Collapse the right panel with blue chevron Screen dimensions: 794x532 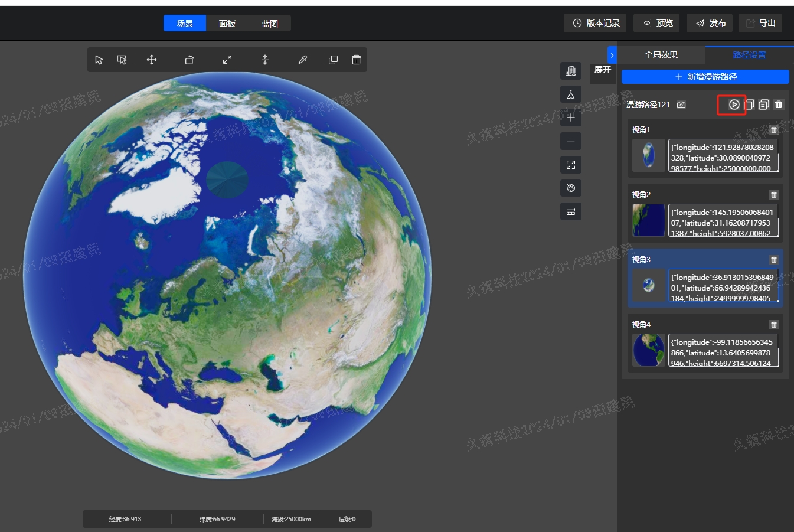[x=612, y=55]
